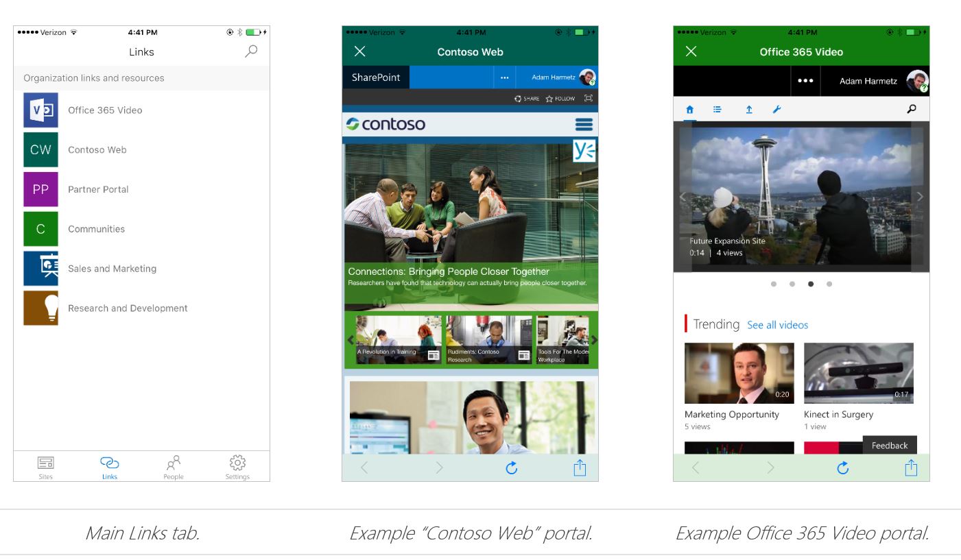
Task: Open ellipsis menu in Contoso Web header
Action: click(x=505, y=78)
